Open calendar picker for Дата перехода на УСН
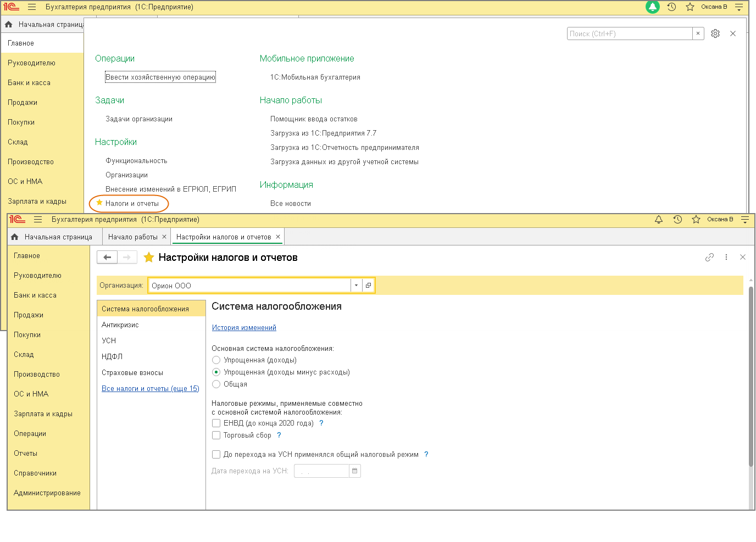The height and width of the screenshot is (542, 756). [354, 471]
